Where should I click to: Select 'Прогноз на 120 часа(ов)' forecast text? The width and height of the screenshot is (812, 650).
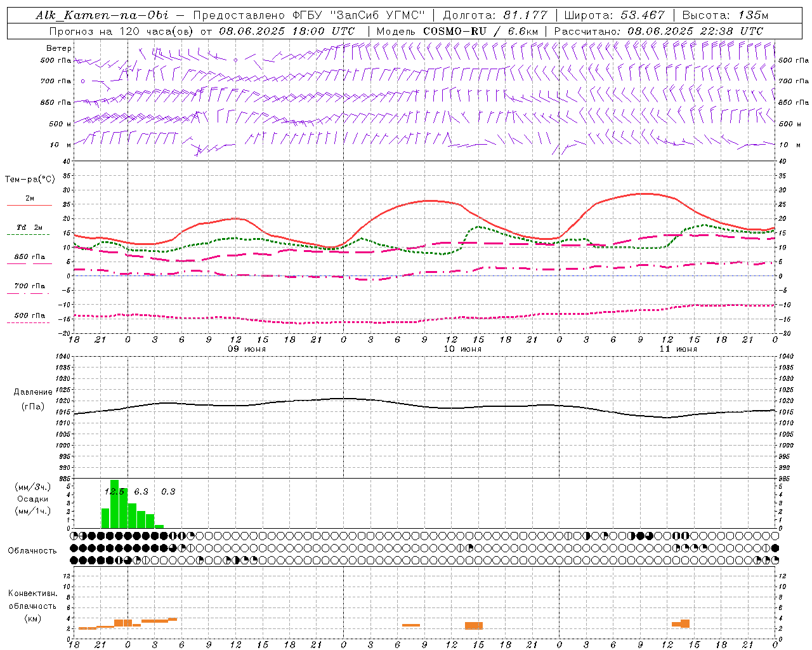[x=122, y=31]
